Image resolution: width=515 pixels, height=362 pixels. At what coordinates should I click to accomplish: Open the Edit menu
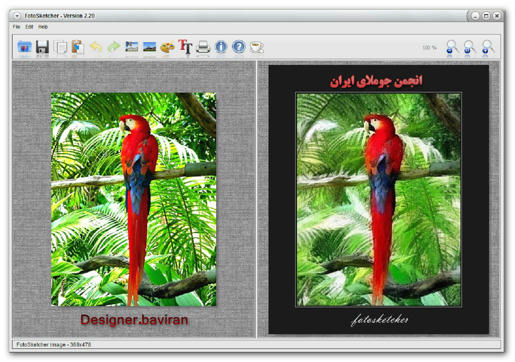click(x=29, y=27)
